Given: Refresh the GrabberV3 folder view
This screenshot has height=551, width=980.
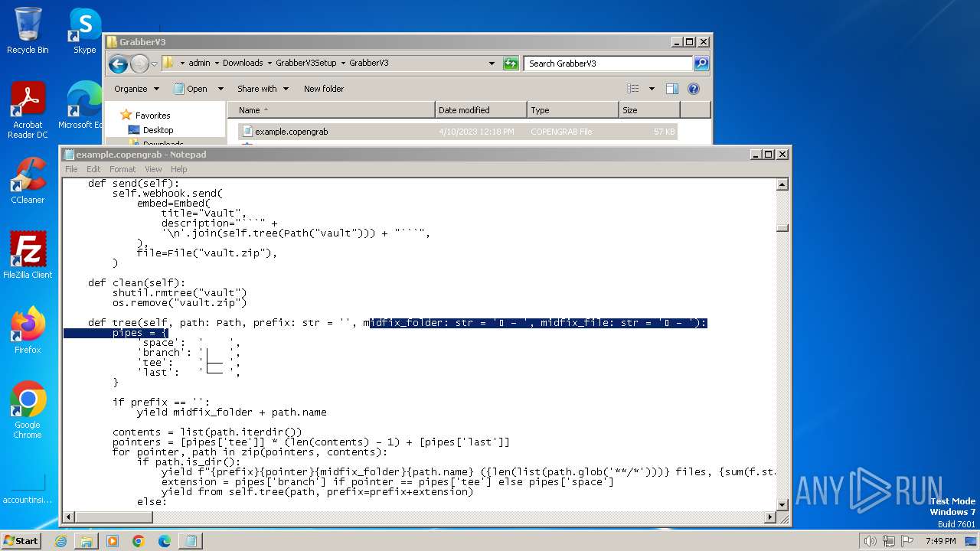Looking at the screenshot, I should click(511, 64).
